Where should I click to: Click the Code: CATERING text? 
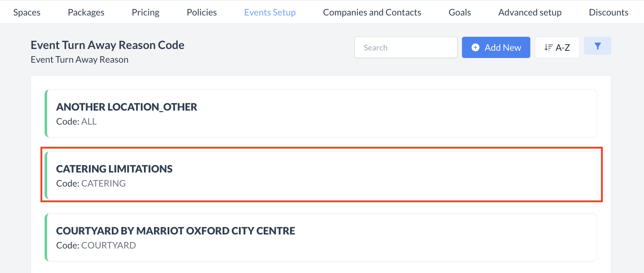pos(91,184)
